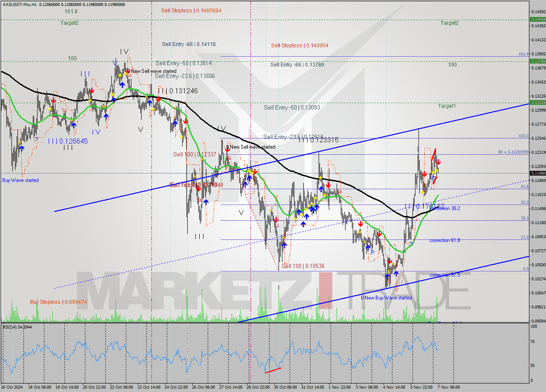546x392 pixels.
Task: Click the "Sell Entry -88 | 0.13786" label
Action: (x=297, y=65)
